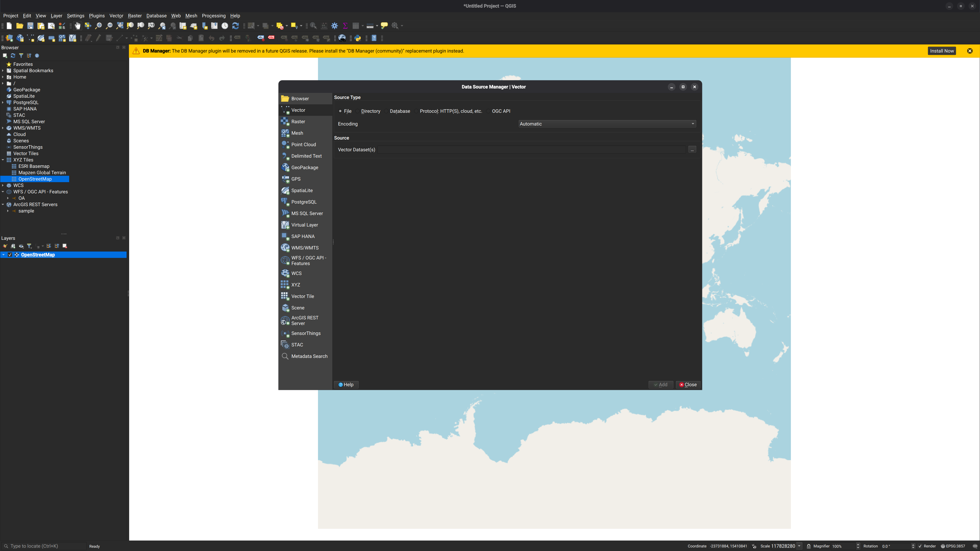Collapse all items in the Browser panel
The width and height of the screenshot is (980, 551).
[29, 56]
